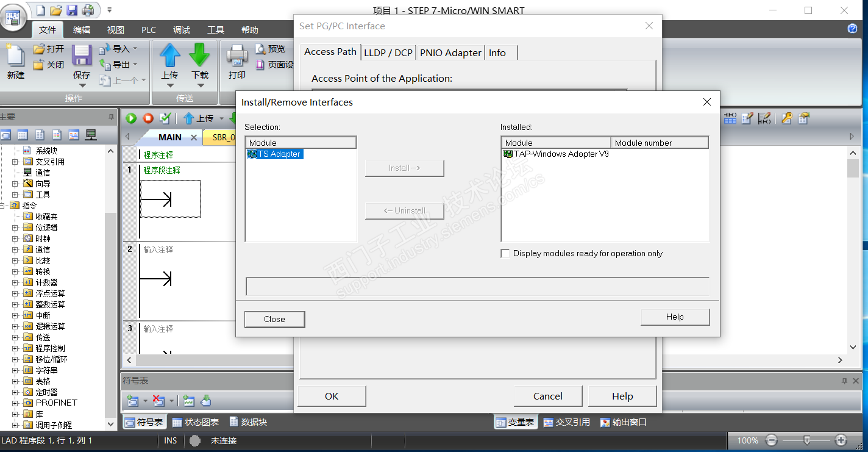Click the STEP 7 application menu orb
Viewport: 868px width, 452px height.
pos(13,16)
